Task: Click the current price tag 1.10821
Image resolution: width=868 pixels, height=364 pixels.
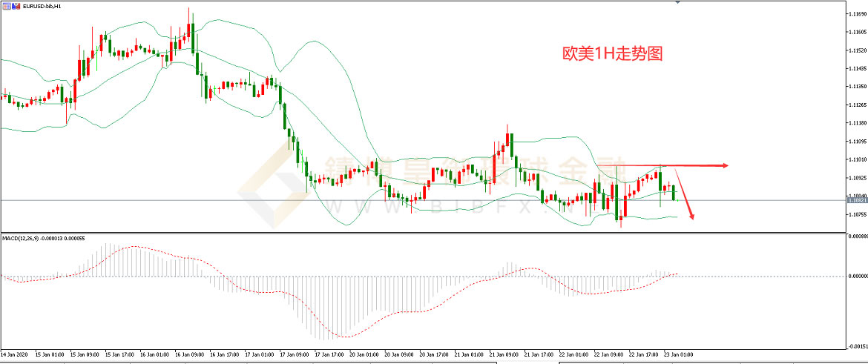Action: click(x=856, y=199)
